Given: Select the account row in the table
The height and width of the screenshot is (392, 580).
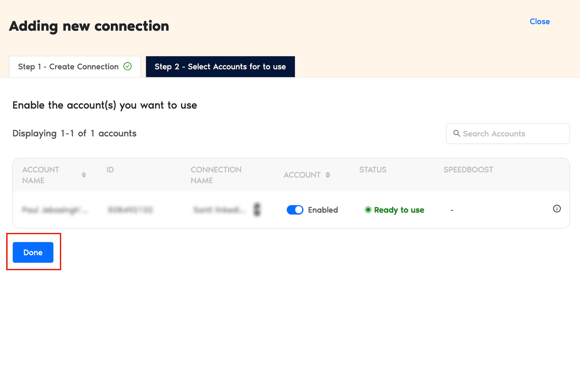Looking at the screenshot, I should tap(181, 210).
